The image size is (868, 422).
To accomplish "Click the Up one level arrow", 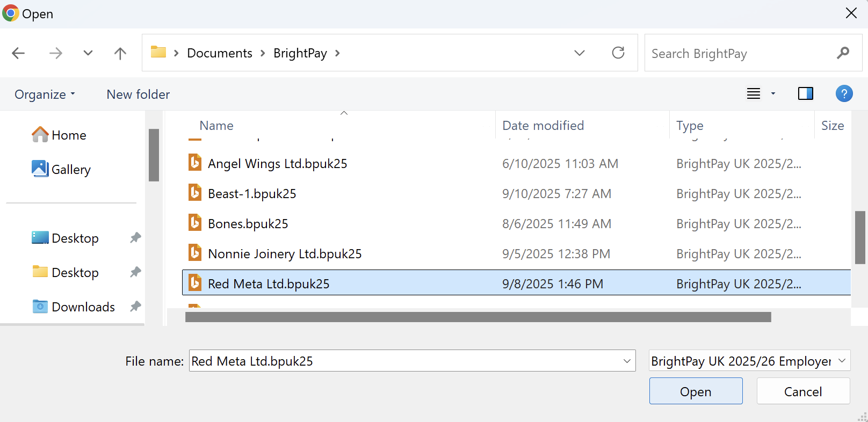I will [120, 53].
